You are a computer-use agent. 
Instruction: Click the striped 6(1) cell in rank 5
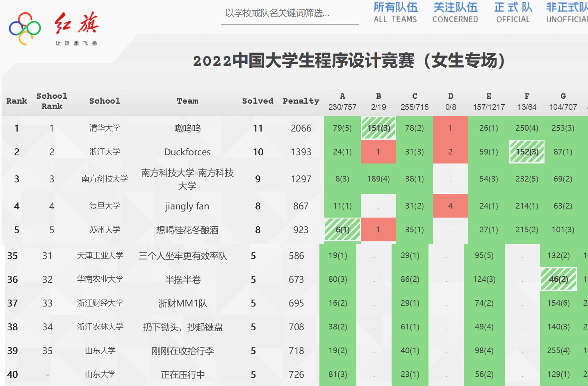342,229
